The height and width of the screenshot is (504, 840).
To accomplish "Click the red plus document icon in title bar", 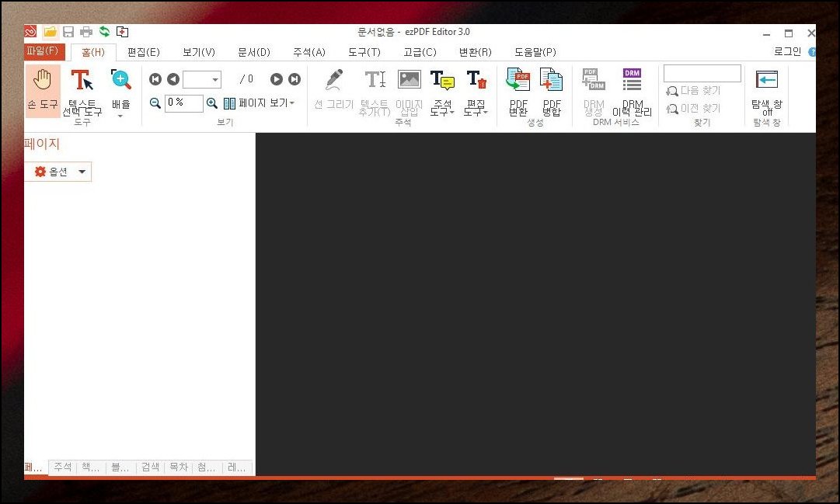I will point(123,32).
